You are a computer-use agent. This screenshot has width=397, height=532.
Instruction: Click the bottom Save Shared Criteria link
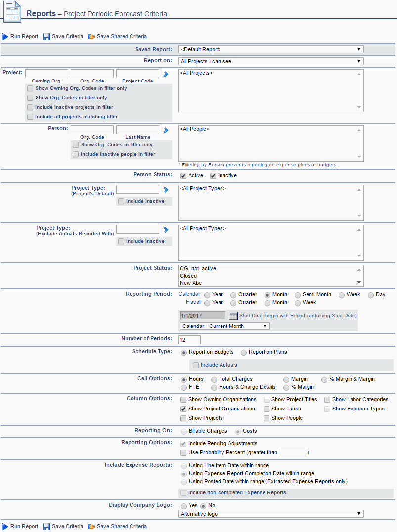pos(122,526)
